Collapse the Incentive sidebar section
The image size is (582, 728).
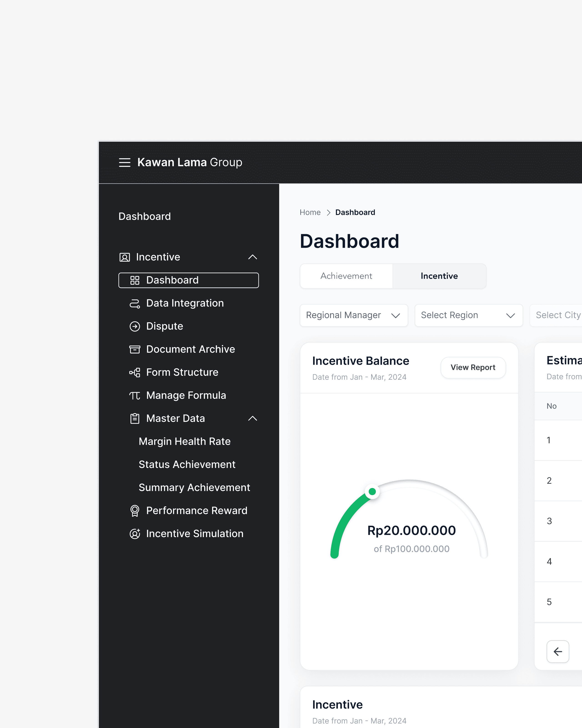click(252, 257)
